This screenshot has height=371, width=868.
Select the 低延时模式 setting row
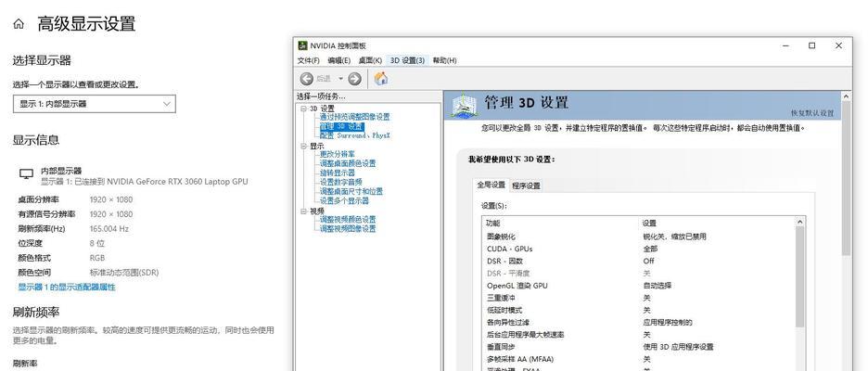click(639, 310)
